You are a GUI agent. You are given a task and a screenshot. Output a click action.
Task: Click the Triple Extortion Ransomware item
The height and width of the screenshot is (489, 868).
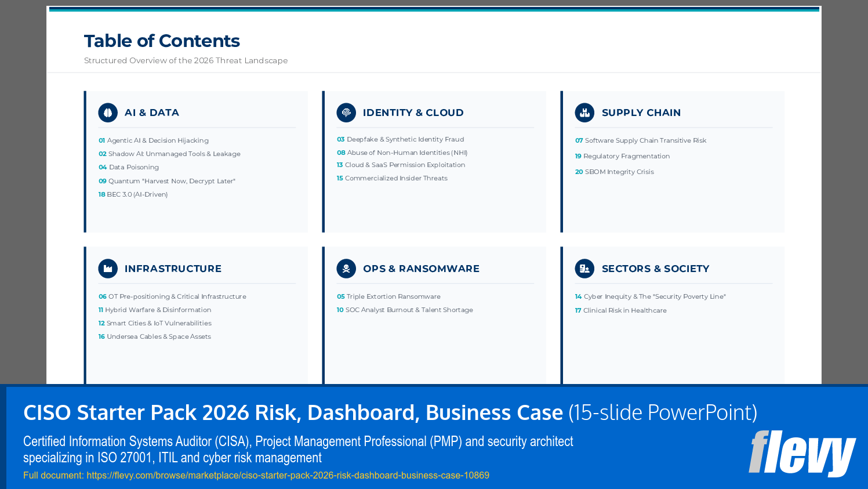coord(393,296)
